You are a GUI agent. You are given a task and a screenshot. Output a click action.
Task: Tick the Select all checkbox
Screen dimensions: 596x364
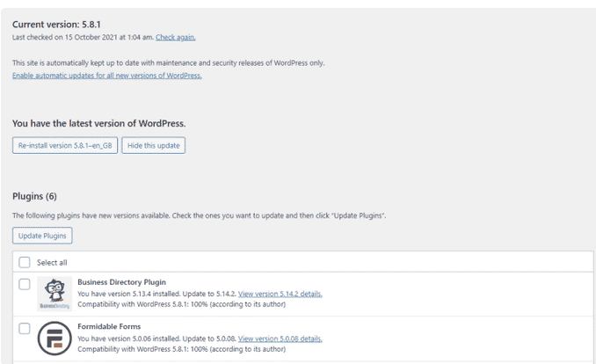[x=25, y=262]
